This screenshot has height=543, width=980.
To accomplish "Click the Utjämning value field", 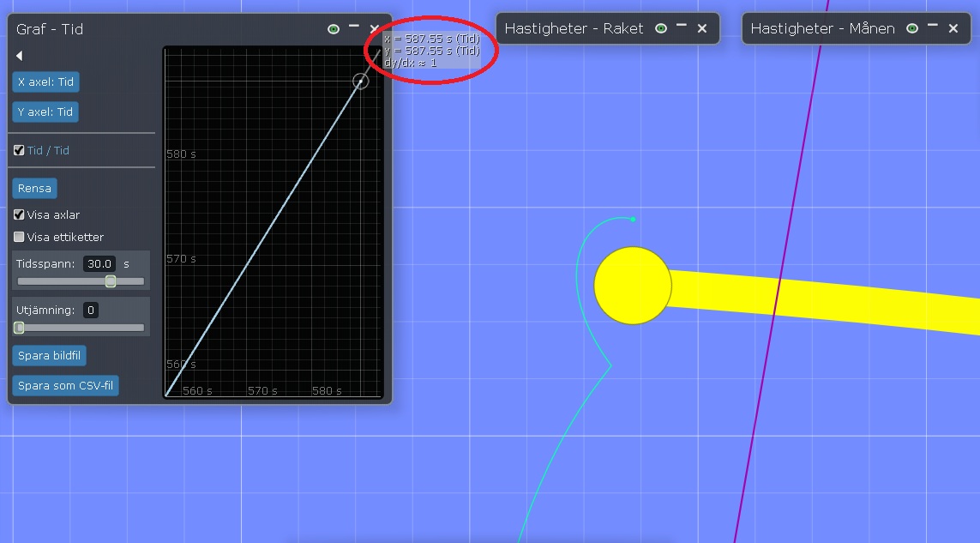I will (x=90, y=310).
